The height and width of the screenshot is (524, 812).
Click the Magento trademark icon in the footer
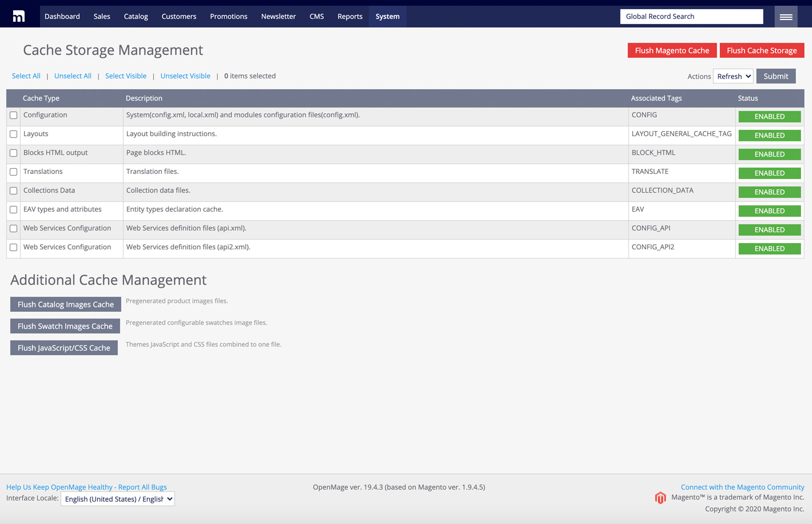click(660, 498)
